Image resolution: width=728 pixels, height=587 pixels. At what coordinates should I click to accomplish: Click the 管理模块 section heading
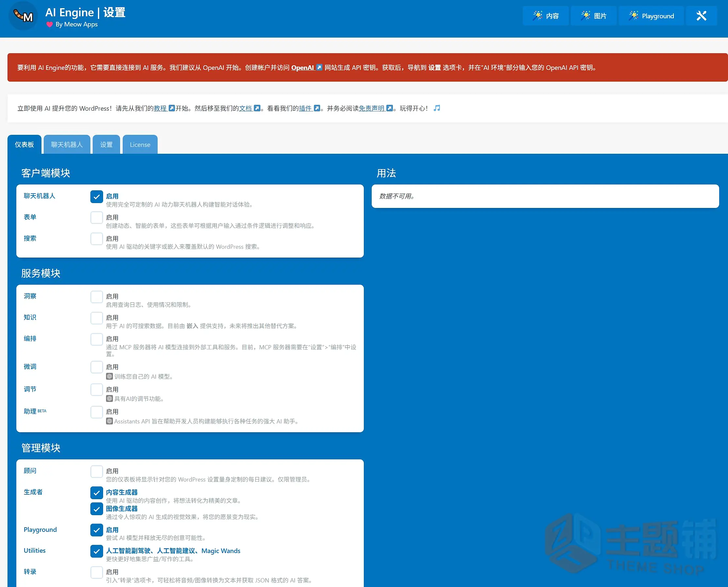(x=41, y=448)
